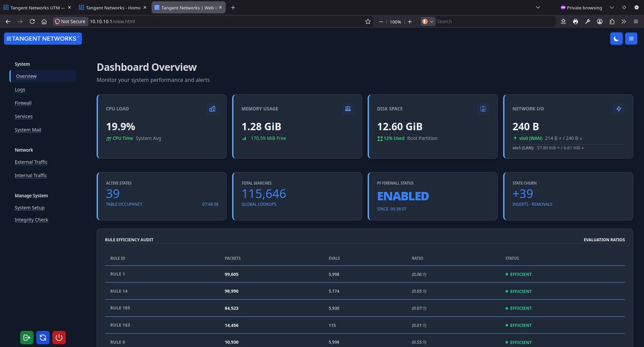Click the Private browsing indicator
This screenshot has height=347, width=644.
pyautogui.click(x=581, y=8)
